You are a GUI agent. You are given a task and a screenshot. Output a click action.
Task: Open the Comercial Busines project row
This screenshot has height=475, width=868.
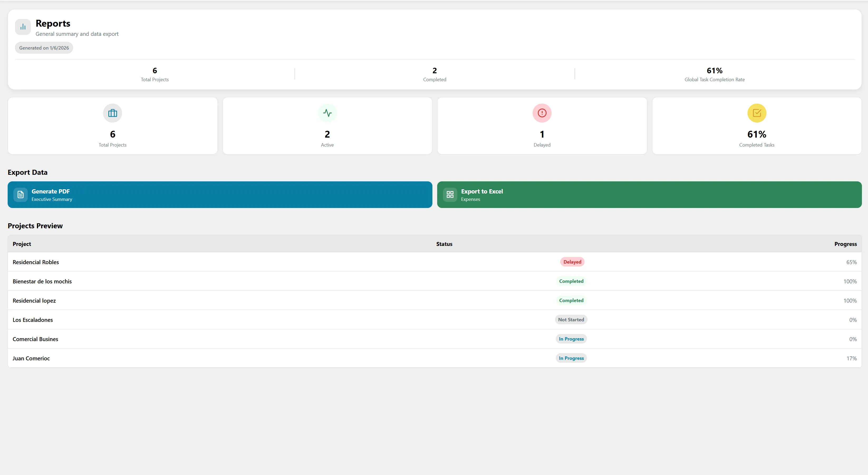coord(435,339)
